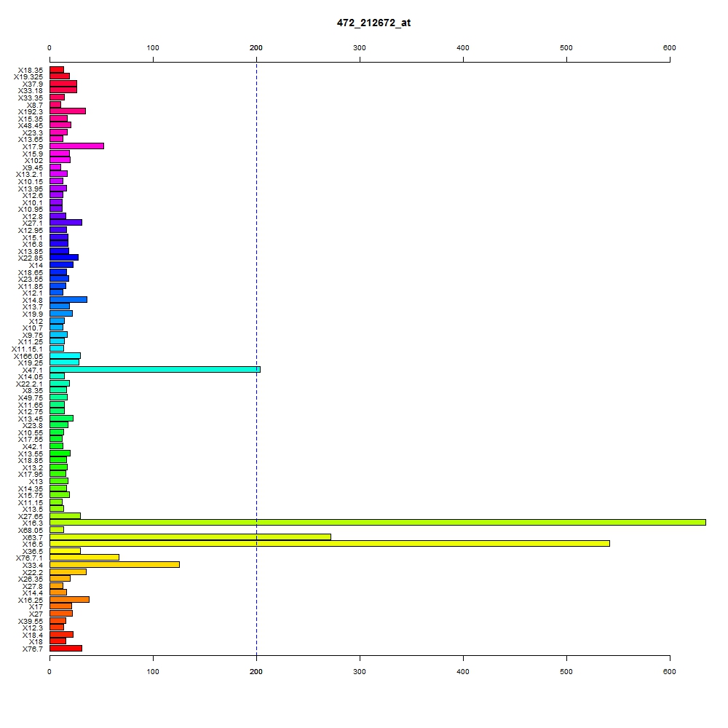The image size is (728, 728).
Task: Click the "X23.3" label
Action: pos(33,132)
